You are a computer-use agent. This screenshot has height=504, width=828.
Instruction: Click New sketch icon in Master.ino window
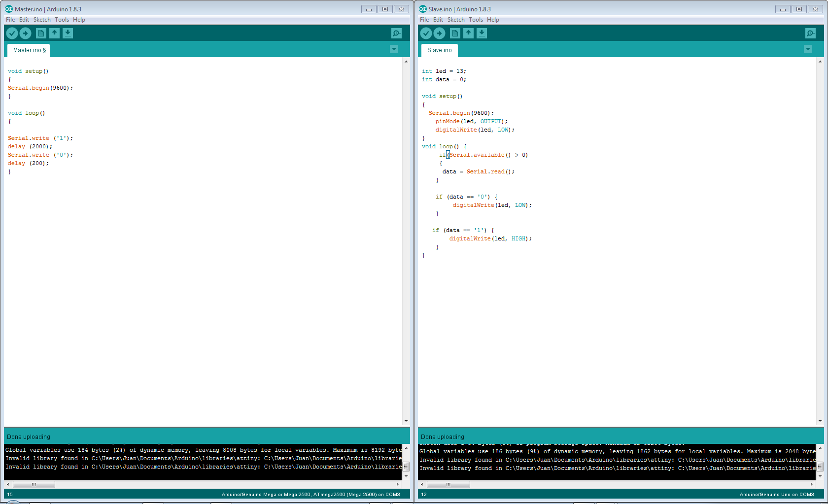[41, 33]
